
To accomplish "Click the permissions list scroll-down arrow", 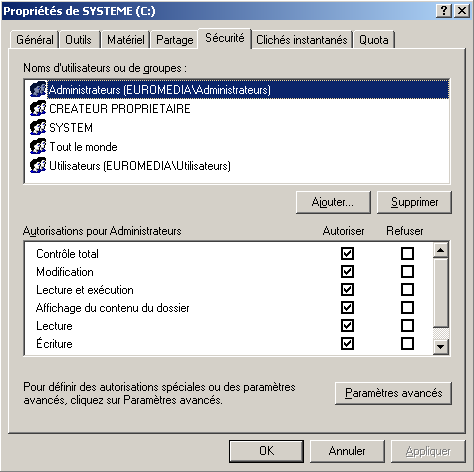I will coord(441,347).
